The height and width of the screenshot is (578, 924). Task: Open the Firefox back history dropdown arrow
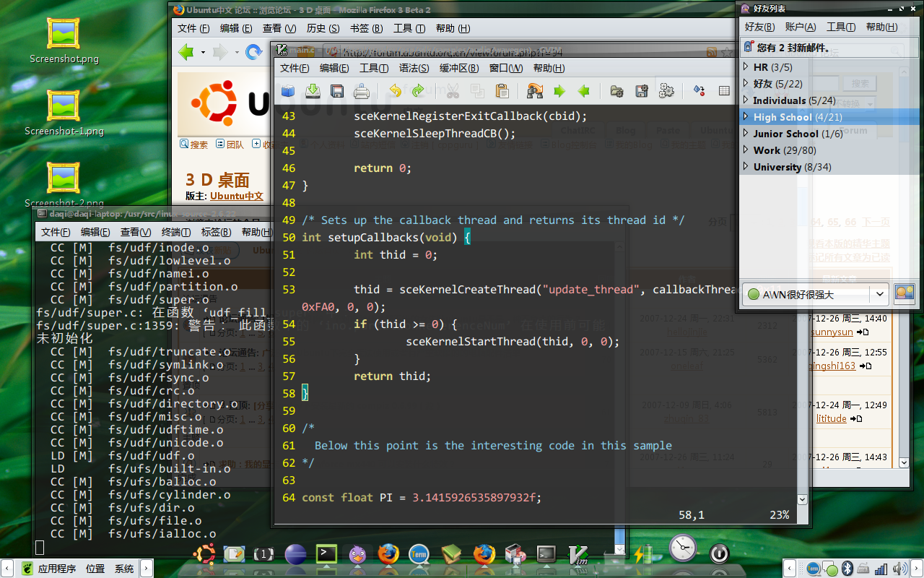point(203,53)
